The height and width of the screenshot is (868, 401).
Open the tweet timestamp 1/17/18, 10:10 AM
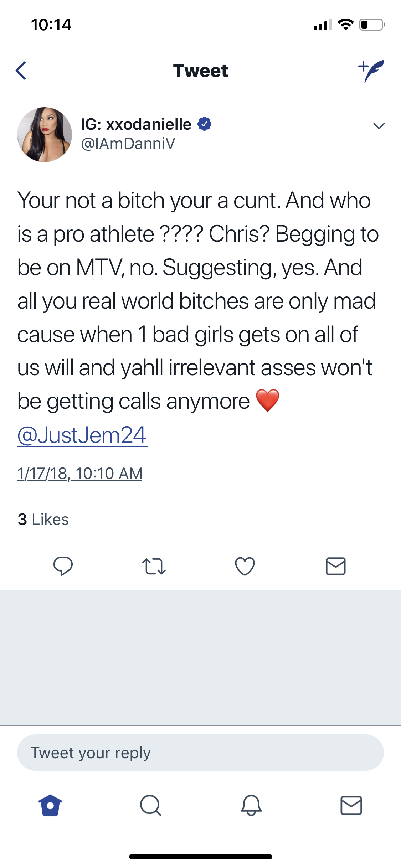pos(79,474)
